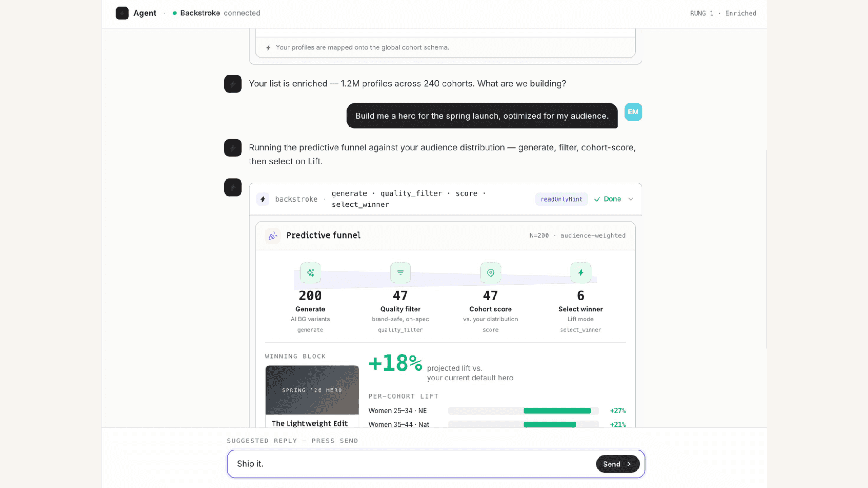This screenshot has width=868, height=488.
Task: Click the 'PER-COHORT LIFT' section label
Action: tap(403, 396)
